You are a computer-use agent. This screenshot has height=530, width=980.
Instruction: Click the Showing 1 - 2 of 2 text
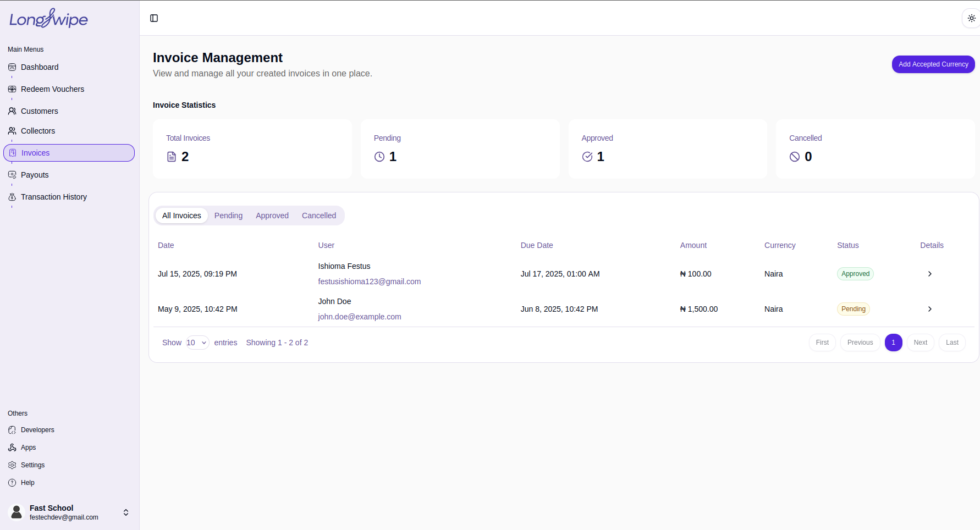point(277,343)
